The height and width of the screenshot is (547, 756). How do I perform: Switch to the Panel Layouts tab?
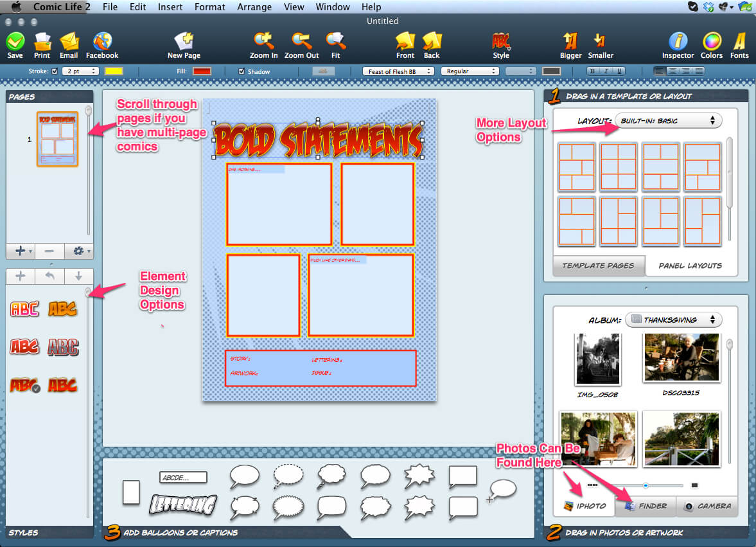pos(690,265)
